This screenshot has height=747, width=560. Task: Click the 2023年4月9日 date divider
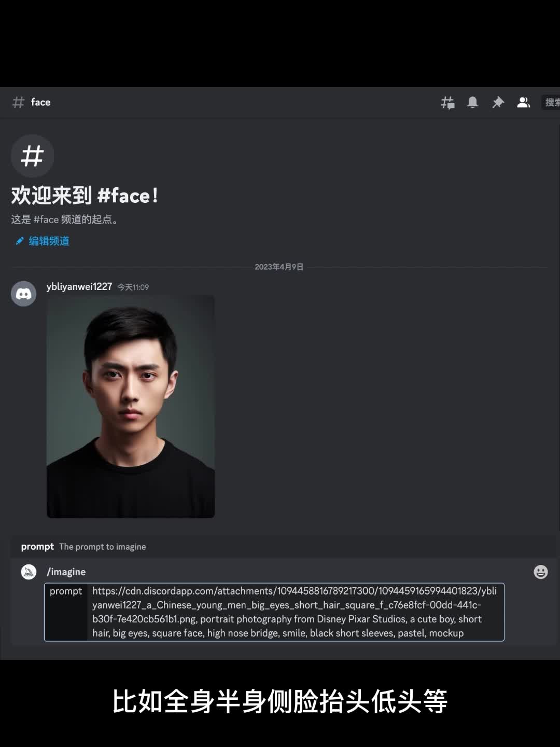pos(279,267)
